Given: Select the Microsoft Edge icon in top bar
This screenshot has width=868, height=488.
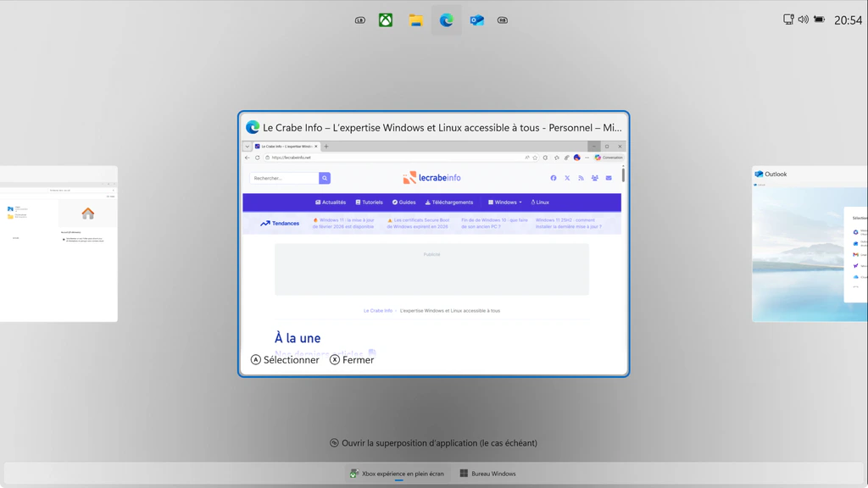Looking at the screenshot, I should (x=446, y=20).
